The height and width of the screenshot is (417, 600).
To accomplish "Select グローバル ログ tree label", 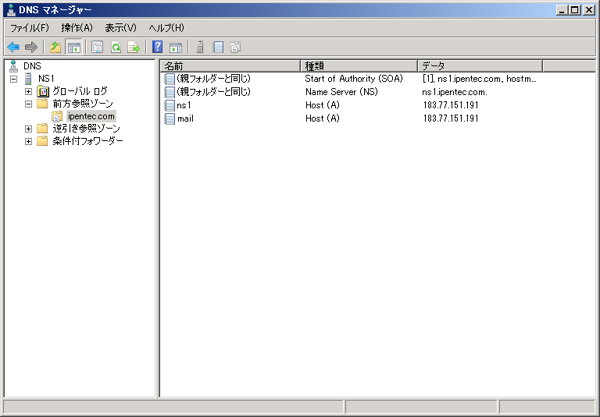I will (x=80, y=91).
